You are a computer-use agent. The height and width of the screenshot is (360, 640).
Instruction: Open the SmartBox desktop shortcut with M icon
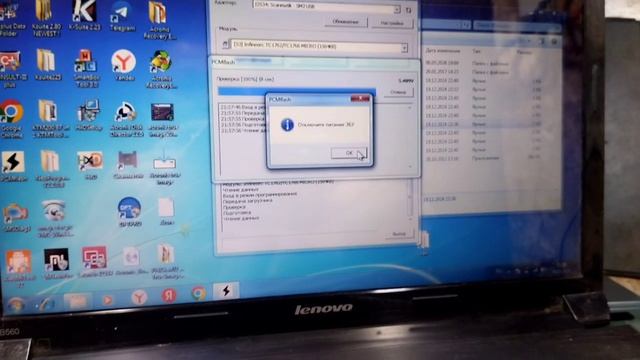(x=86, y=68)
